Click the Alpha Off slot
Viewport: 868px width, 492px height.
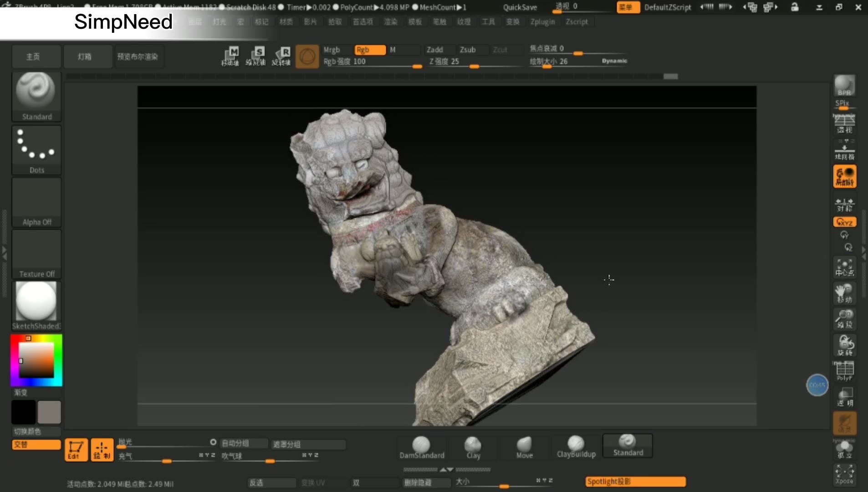36,202
